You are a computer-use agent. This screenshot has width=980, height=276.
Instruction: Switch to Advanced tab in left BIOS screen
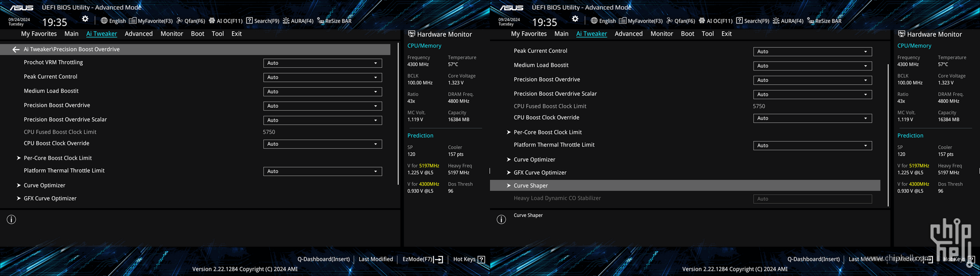pos(139,34)
